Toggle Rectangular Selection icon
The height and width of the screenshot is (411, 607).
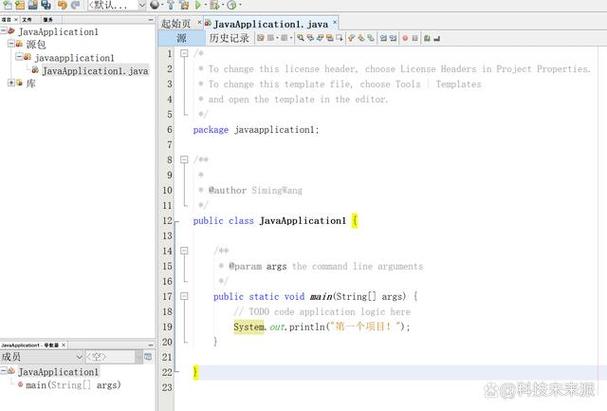coord(339,38)
